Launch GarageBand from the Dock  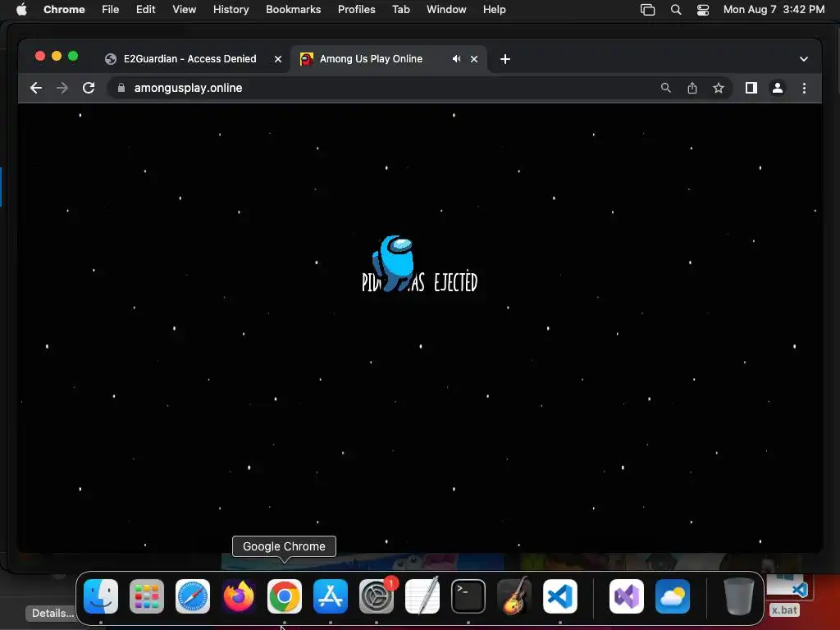[x=514, y=596]
